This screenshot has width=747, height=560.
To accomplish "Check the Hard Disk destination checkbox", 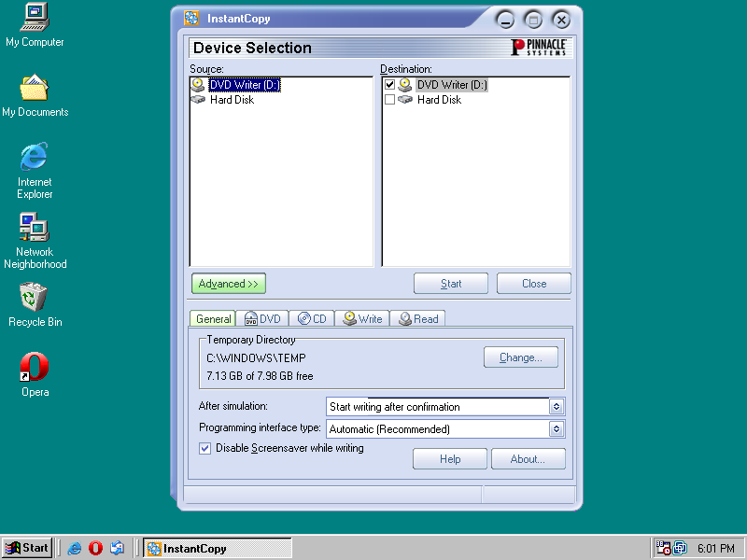I will (x=390, y=100).
